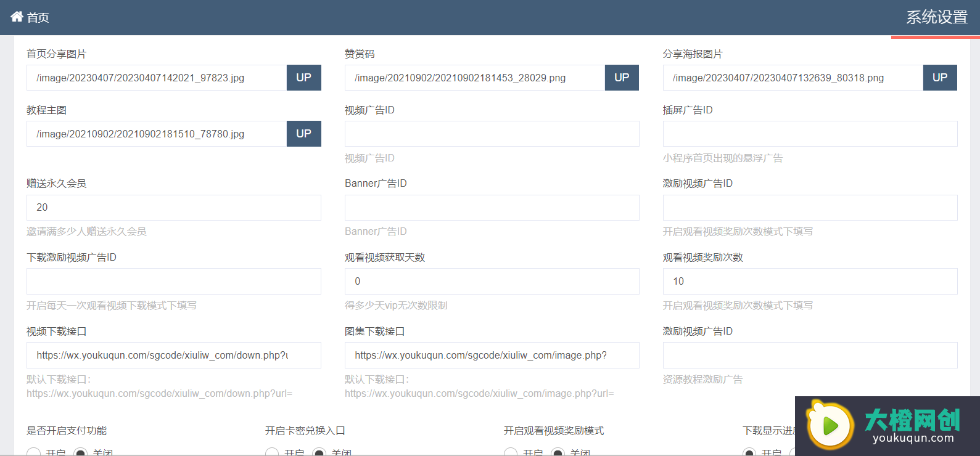The height and width of the screenshot is (456, 980).
Task: Click the empty 视频广告ID input box
Action: point(492,134)
